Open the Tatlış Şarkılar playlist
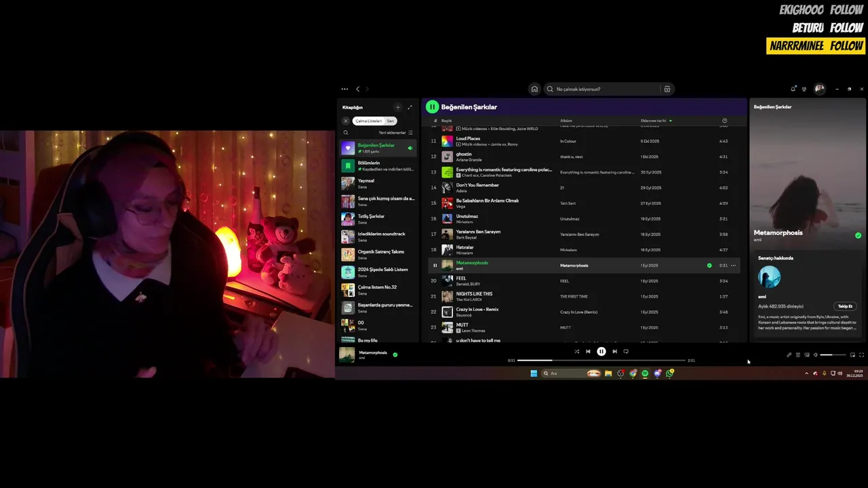The image size is (868, 488). (378, 219)
